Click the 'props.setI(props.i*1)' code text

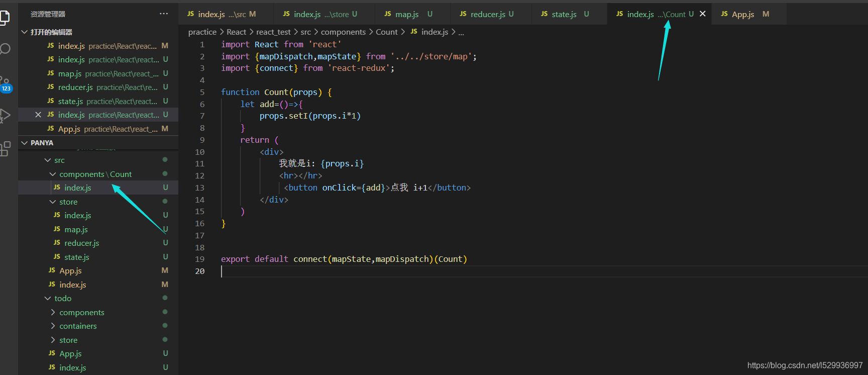(310, 116)
